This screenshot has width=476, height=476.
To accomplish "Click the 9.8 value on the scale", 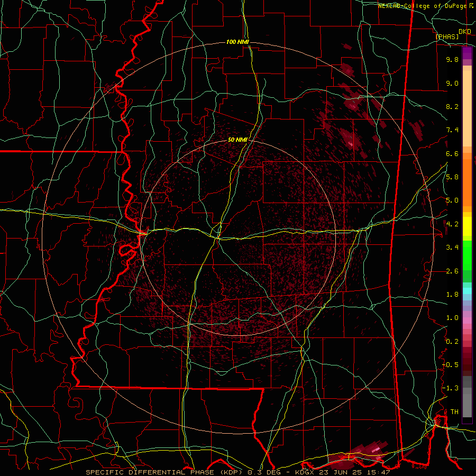I will 452,59.
